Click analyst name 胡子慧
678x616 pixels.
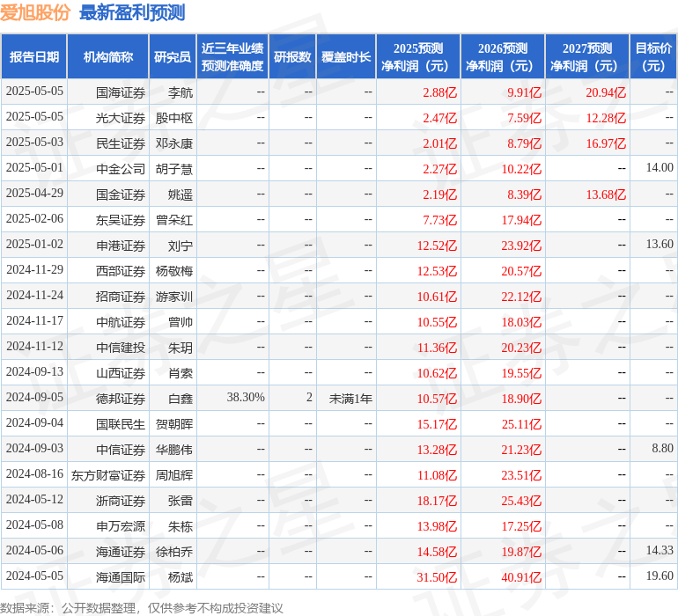[173, 168]
